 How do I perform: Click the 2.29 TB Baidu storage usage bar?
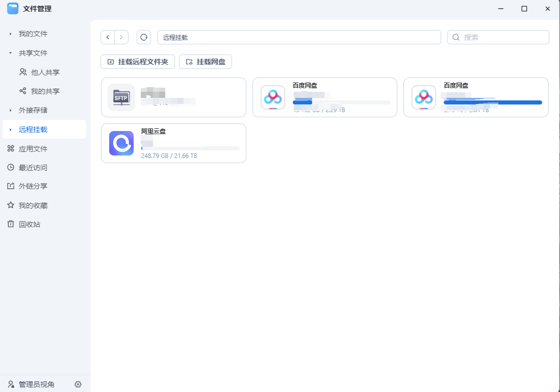pyautogui.click(x=342, y=102)
